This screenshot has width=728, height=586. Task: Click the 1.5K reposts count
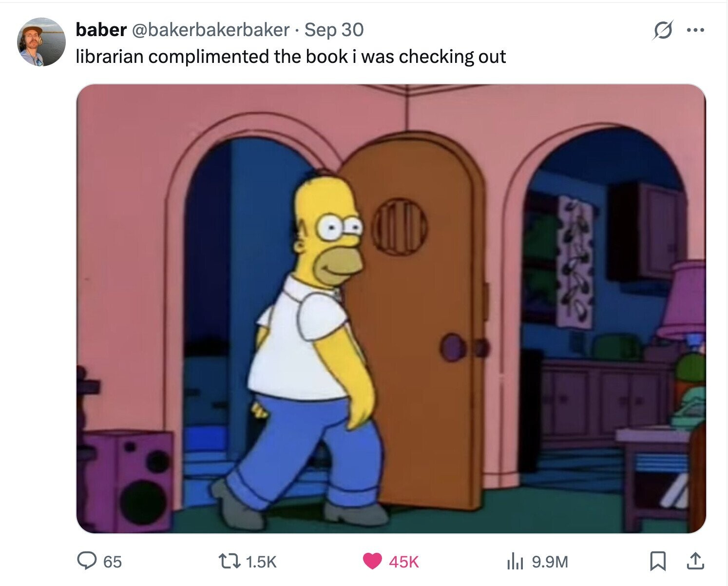(261, 562)
